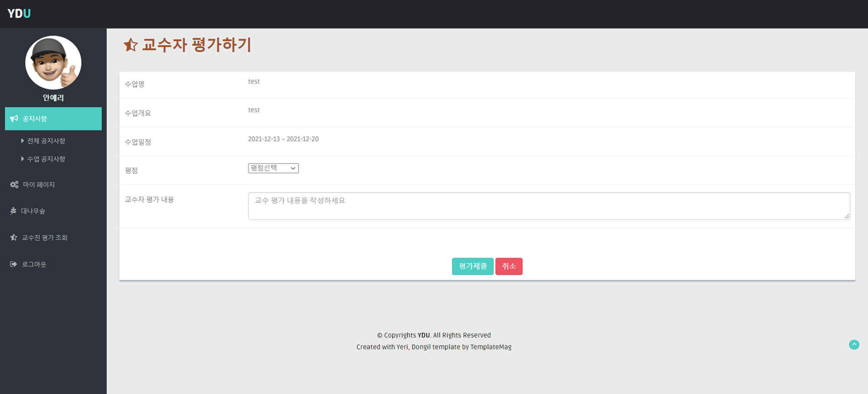Open the 평점선택 rating dropdown
The width and height of the screenshot is (868, 394).
pyautogui.click(x=273, y=168)
